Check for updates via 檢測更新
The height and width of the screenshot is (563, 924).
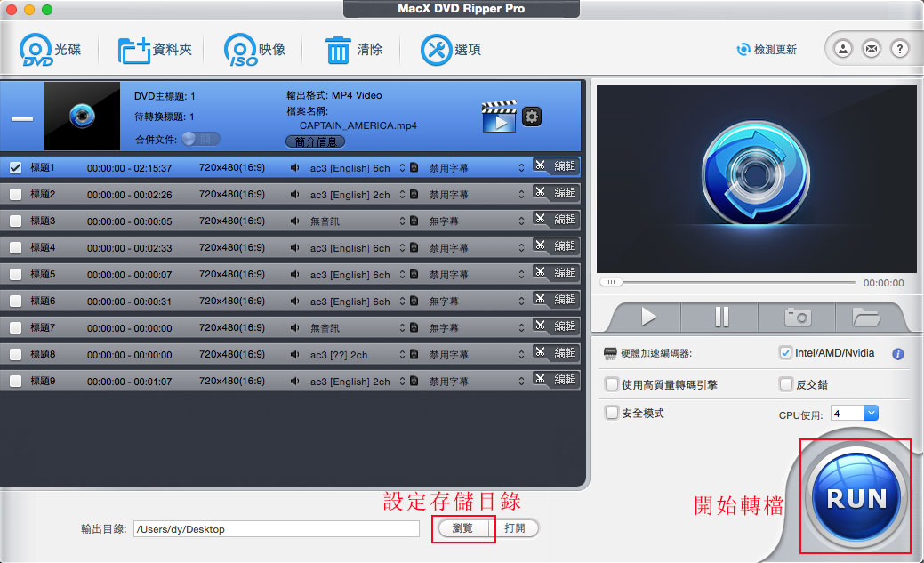click(767, 50)
